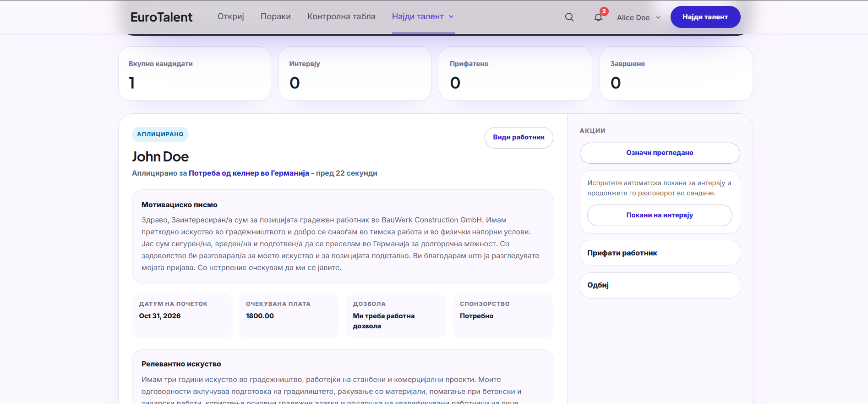Expand the Alice Doe account menu
This screenshot has height=404, width=868.
(639, 17)
